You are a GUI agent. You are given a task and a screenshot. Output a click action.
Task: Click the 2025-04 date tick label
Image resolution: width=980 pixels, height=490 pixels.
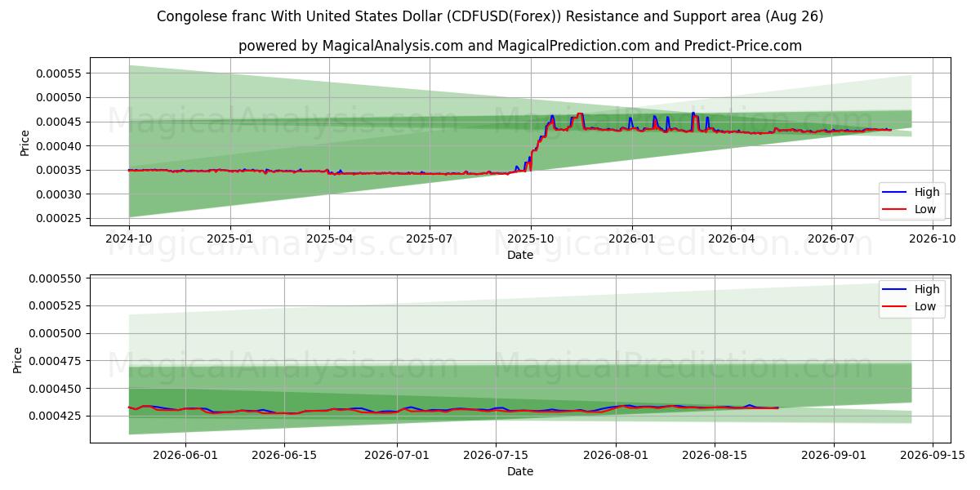point(329,238)
